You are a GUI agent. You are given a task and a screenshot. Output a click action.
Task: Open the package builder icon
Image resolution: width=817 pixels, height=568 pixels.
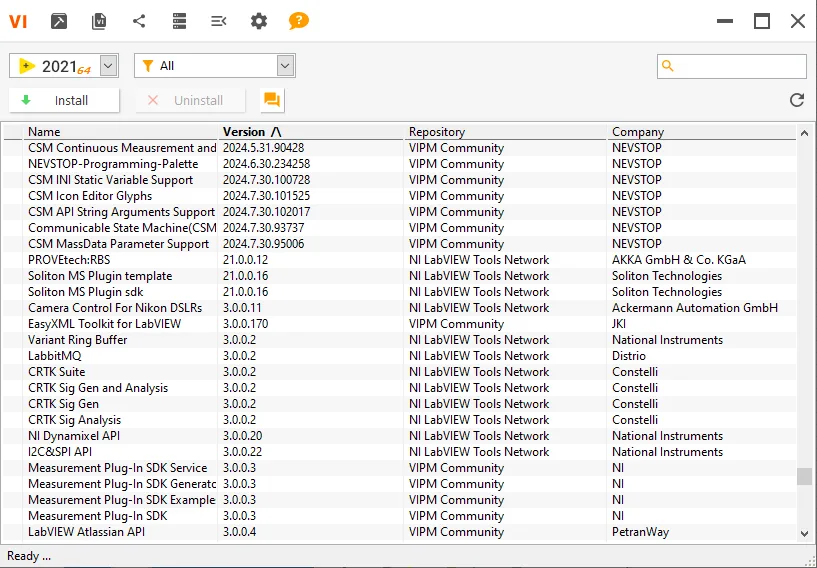58,21
